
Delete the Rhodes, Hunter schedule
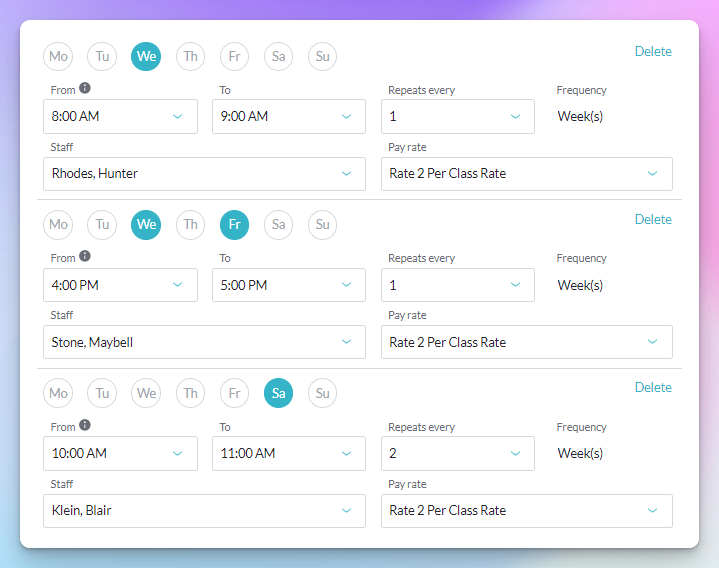(x=653, y=51)
